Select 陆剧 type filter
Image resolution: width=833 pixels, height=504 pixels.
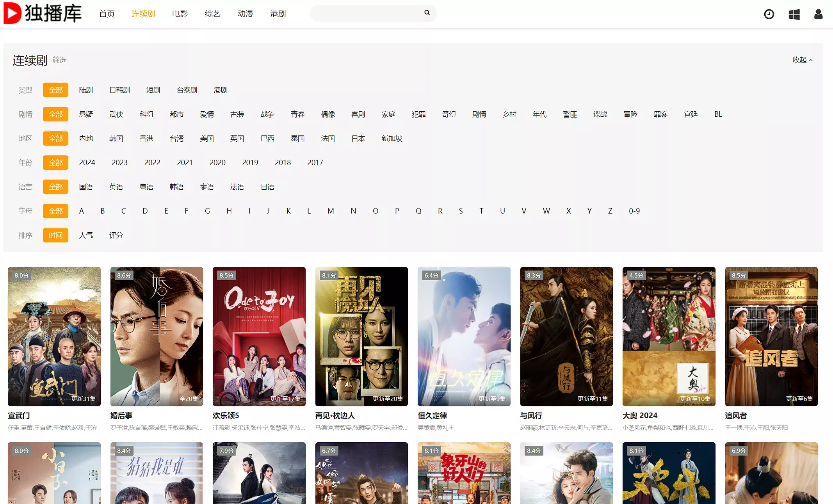pyautogui.click(x=86, y=90)
